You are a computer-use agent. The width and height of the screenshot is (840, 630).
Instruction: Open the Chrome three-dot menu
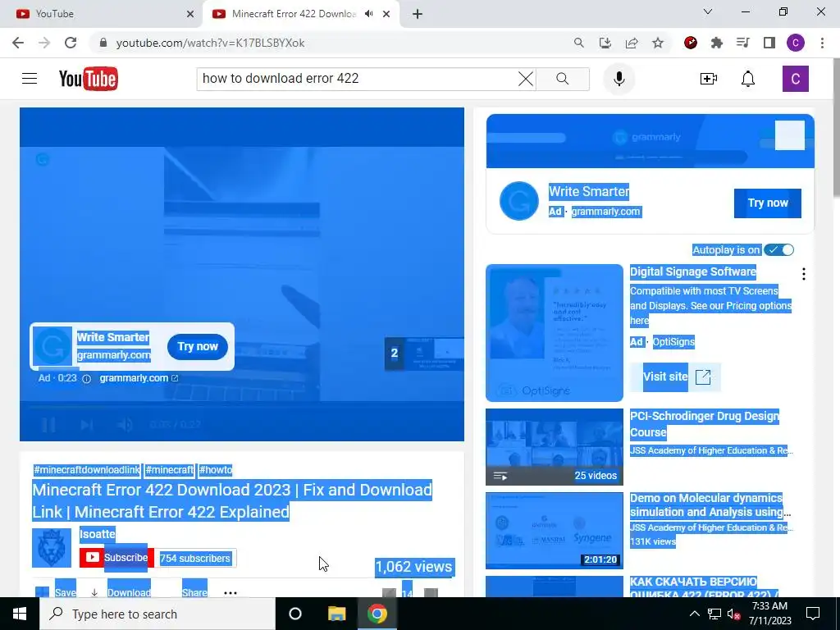click(822, 43)
